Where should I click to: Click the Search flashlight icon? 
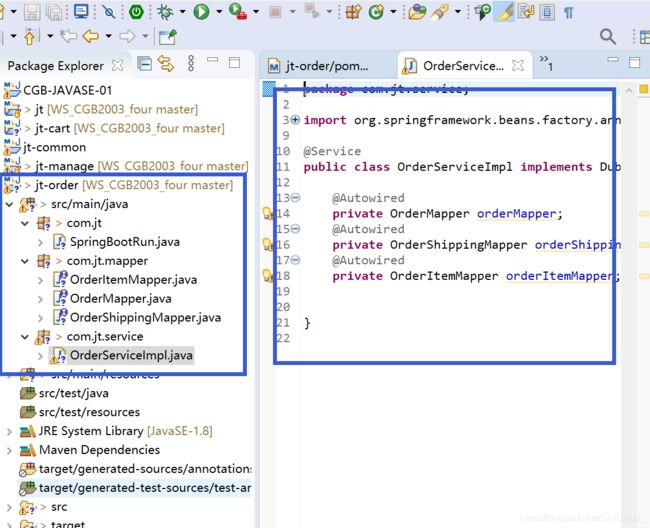(x=440, y=12)
